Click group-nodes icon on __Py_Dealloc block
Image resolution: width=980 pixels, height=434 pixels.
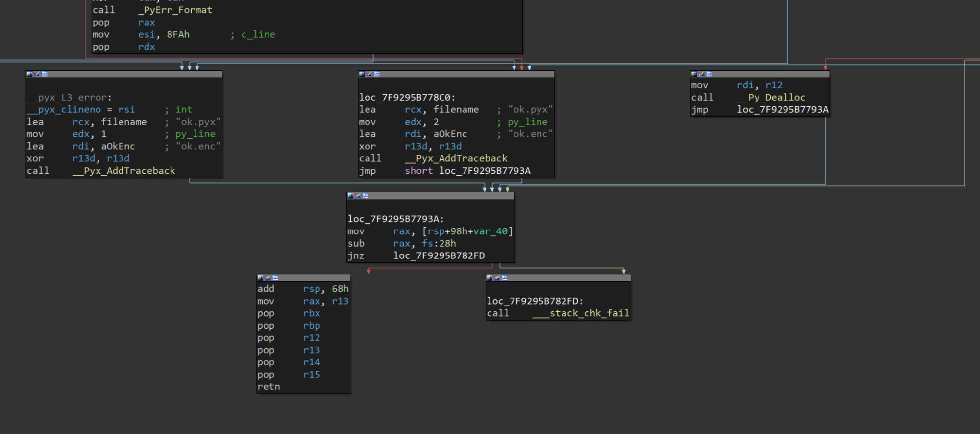[x=710, y=74]
